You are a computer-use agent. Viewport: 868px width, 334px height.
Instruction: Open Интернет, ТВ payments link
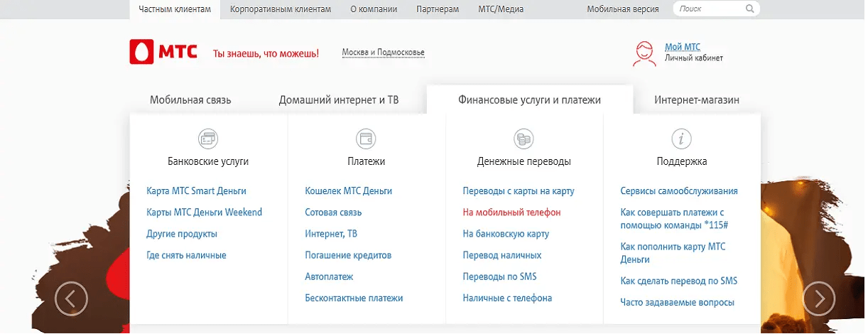point(330,234)
